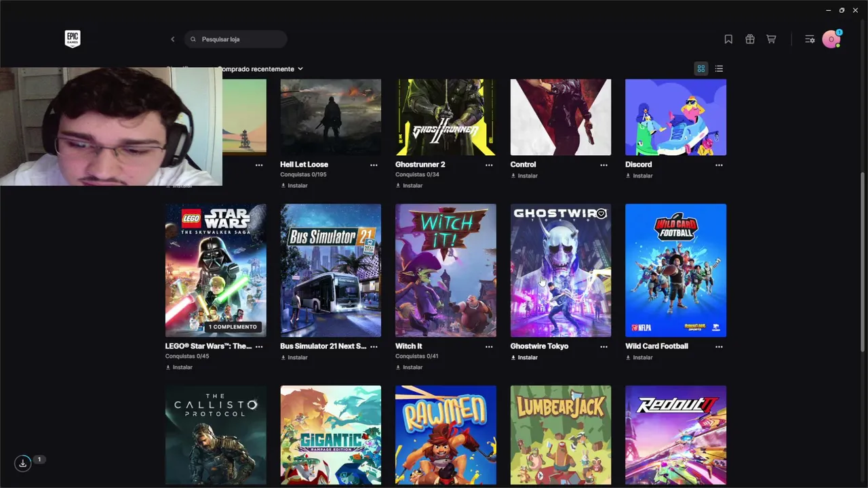The height and width of the screenshot is (488, 868).
Task: Click the 'Ghostrunner 2' title text
Action: tap(420, 165)
